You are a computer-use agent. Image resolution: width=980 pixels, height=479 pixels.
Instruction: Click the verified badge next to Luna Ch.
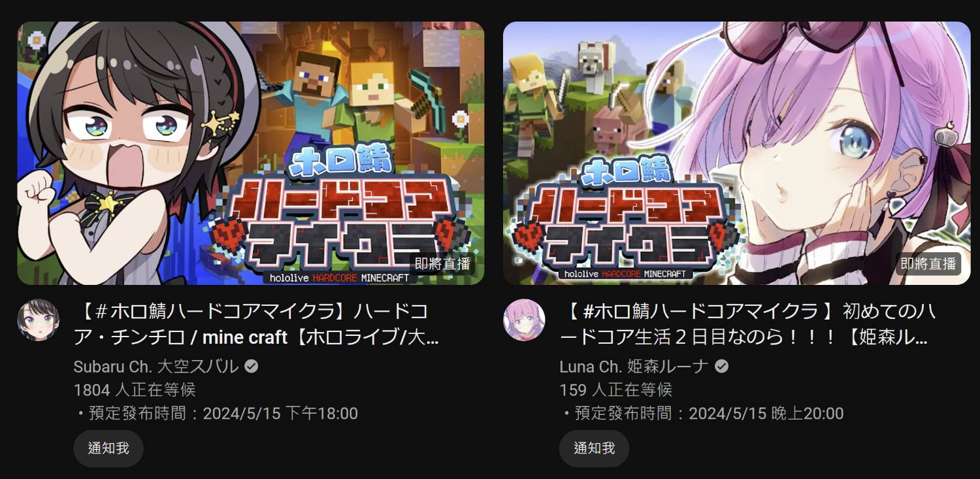point(721,367)
